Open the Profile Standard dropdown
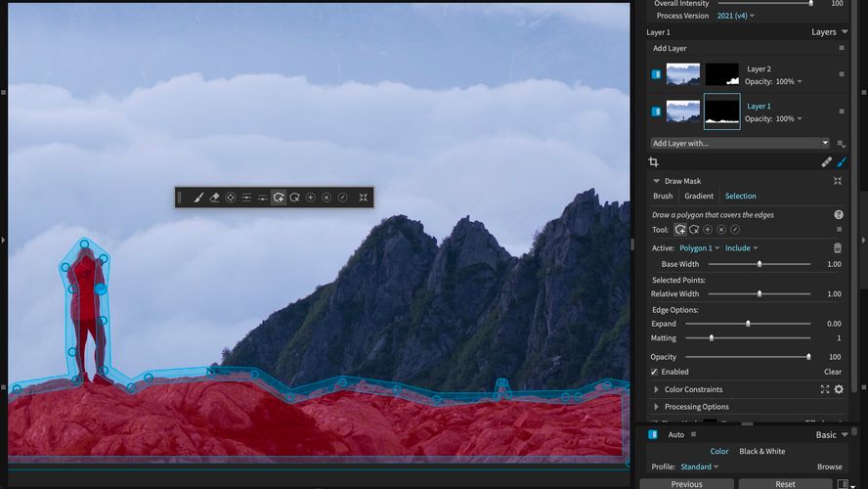Screen dimensions: 868x489 point(699,467)
